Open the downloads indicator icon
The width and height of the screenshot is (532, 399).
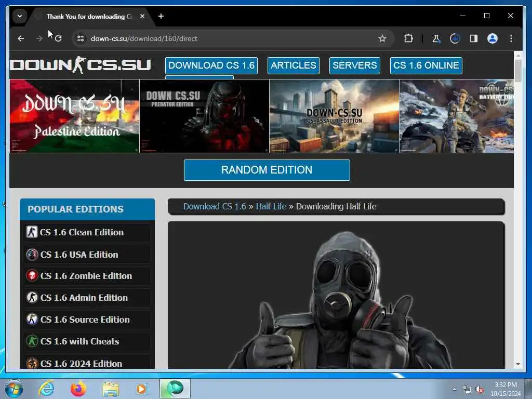click(x=455, y=38)
